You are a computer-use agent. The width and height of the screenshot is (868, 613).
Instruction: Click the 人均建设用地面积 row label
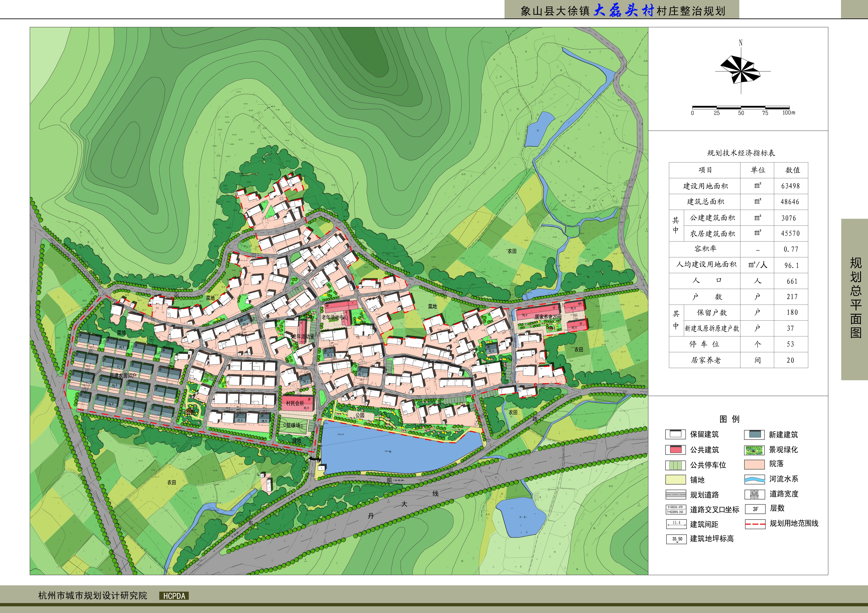tap(706, 264)
